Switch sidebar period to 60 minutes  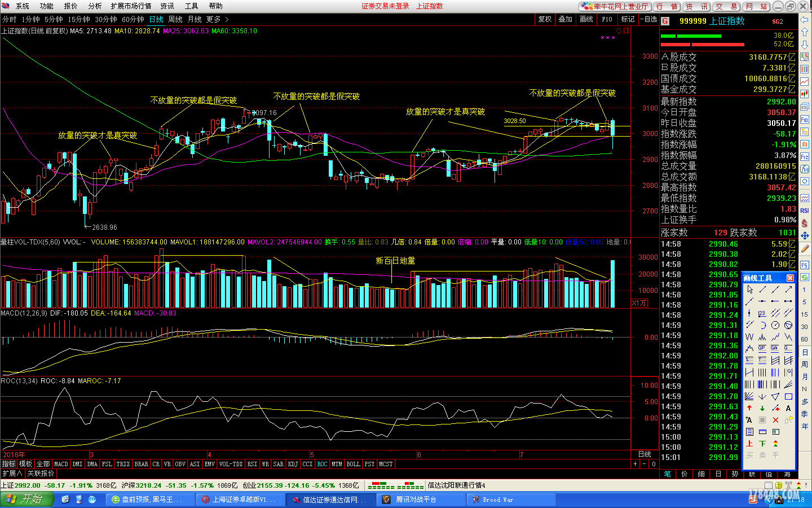[x=804, y=339]
